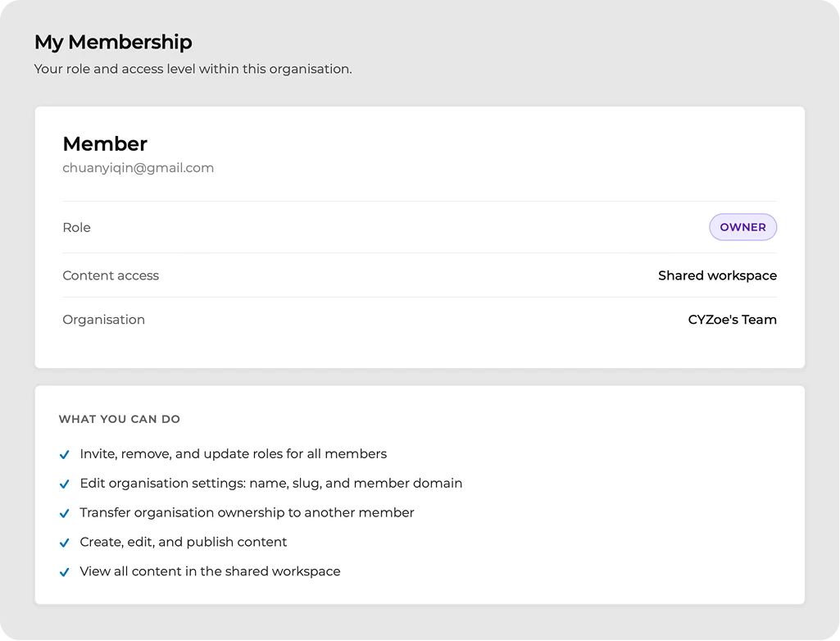Screen dimensions: 840x641
Task: Click Invite, remove, and update roles text
Action: [234, 454]
